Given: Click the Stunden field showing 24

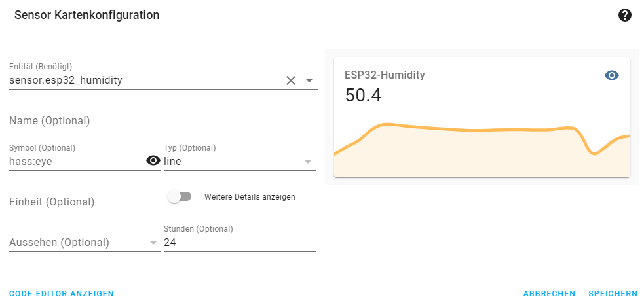Looking at the screenshot, I should pos(239,243).
